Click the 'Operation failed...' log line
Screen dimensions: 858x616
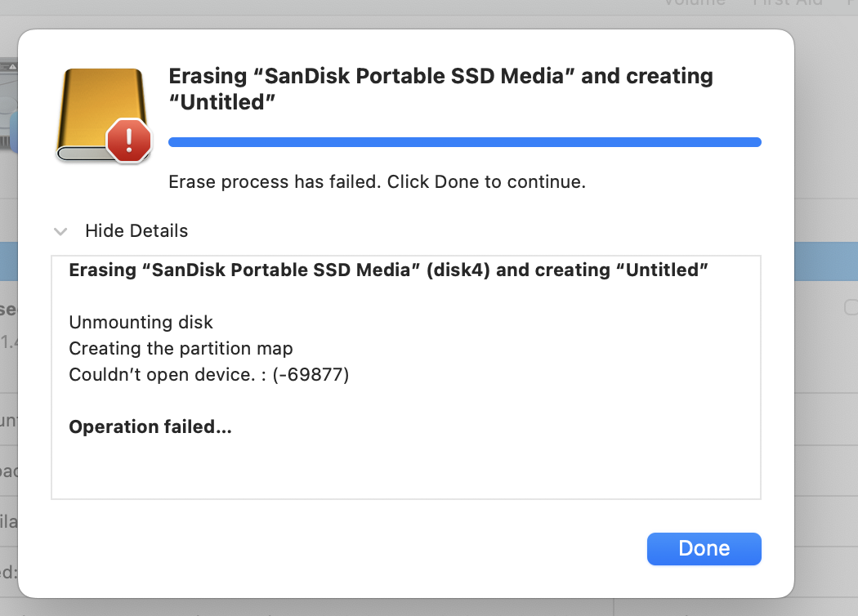150,426
